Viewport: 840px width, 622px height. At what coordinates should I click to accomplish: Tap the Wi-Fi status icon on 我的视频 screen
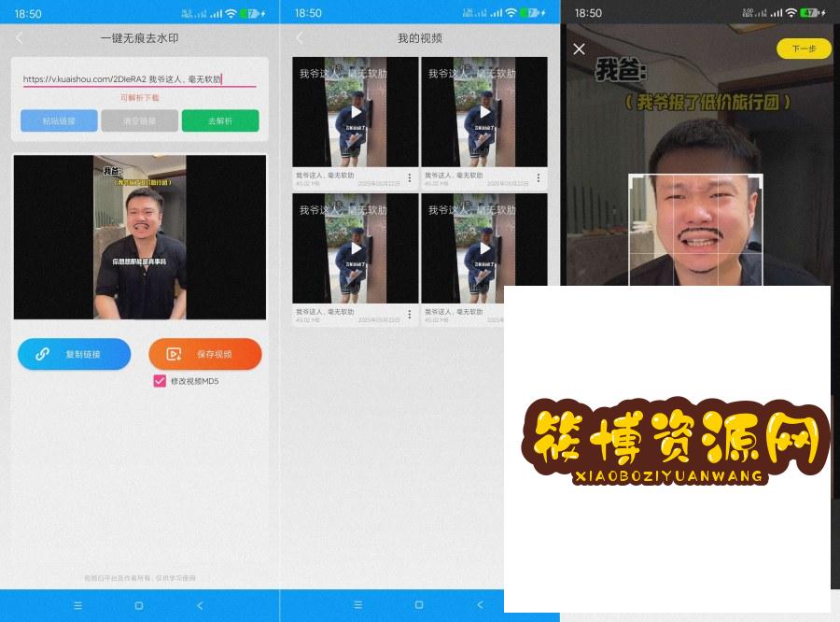[511, 13]
